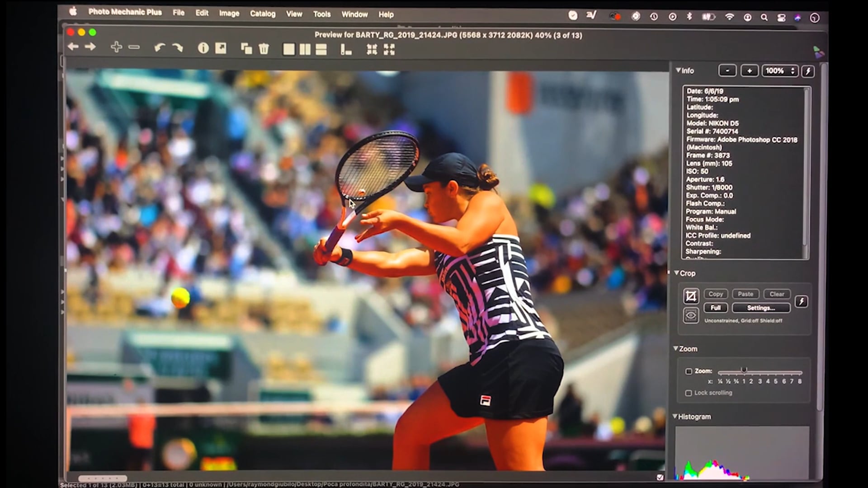
Task: Toggle checkbox at bottom right of preview
Action: (660, 477)
